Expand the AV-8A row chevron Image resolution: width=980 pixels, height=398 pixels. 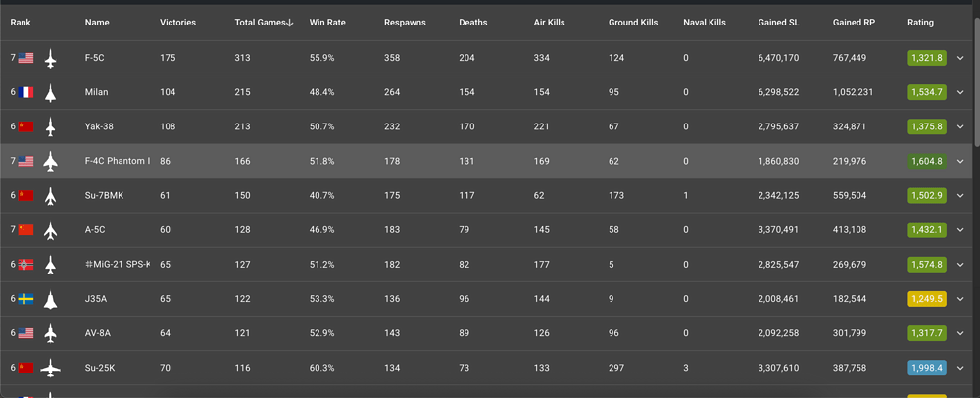point(960,333)
